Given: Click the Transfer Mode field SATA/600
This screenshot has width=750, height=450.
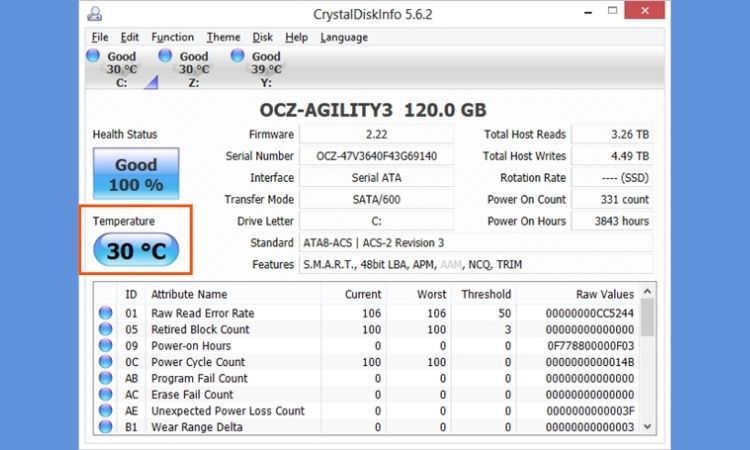Looking at the screenshot, I should 376,199.
